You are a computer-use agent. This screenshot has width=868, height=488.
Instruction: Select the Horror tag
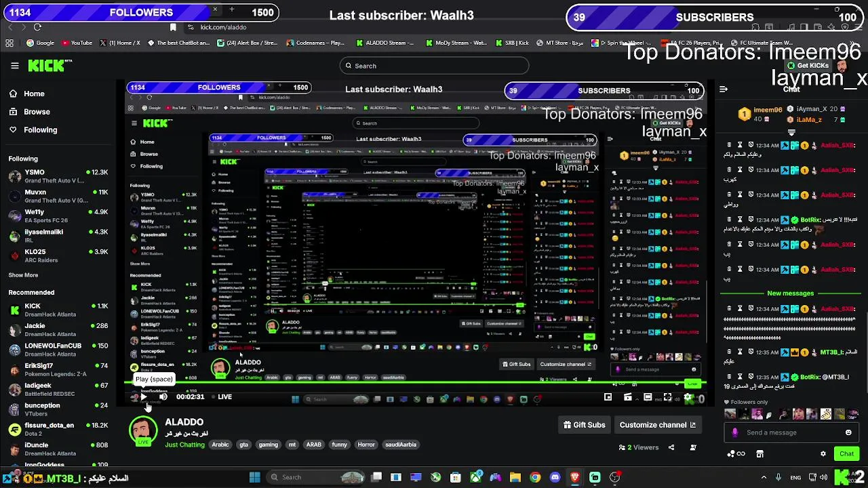point(366,445)
